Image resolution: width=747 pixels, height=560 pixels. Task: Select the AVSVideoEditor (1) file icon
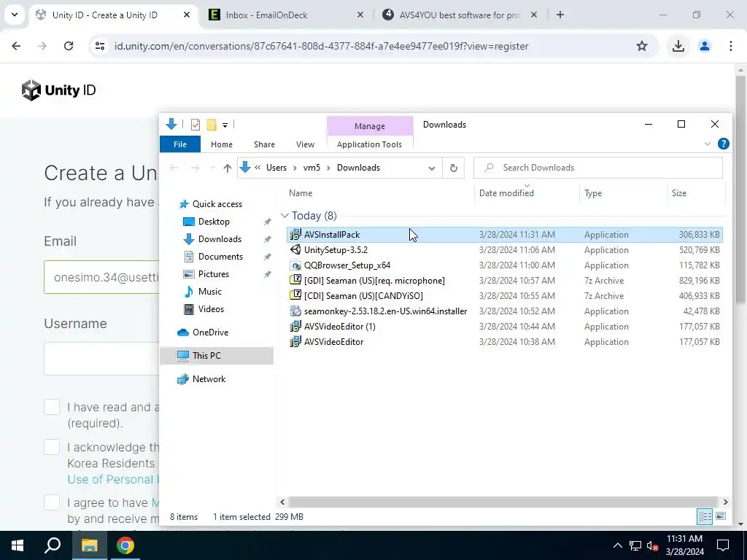(x=295, y=326)
